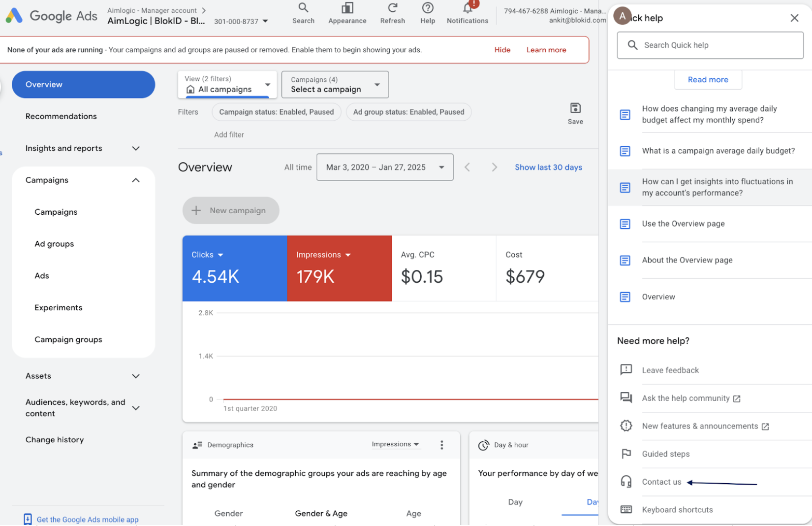Open the account selector dropdown 301-000-8737

(x=241, y=21)
